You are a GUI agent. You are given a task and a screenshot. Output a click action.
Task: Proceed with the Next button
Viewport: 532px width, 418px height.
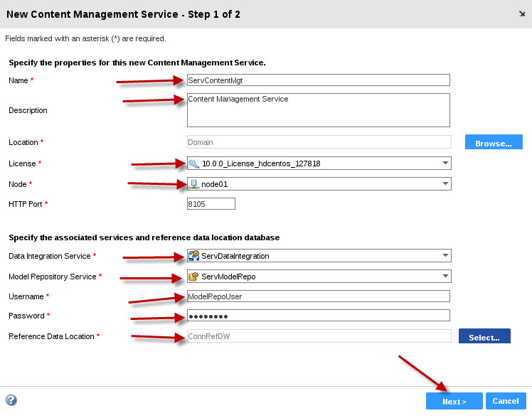click(x=454, y=401)
